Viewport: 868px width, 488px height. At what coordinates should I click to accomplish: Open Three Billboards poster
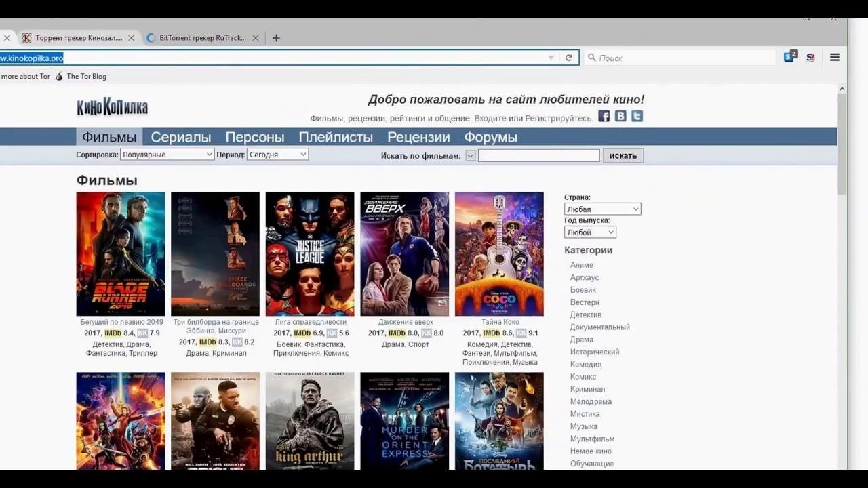tap(215, 254)
